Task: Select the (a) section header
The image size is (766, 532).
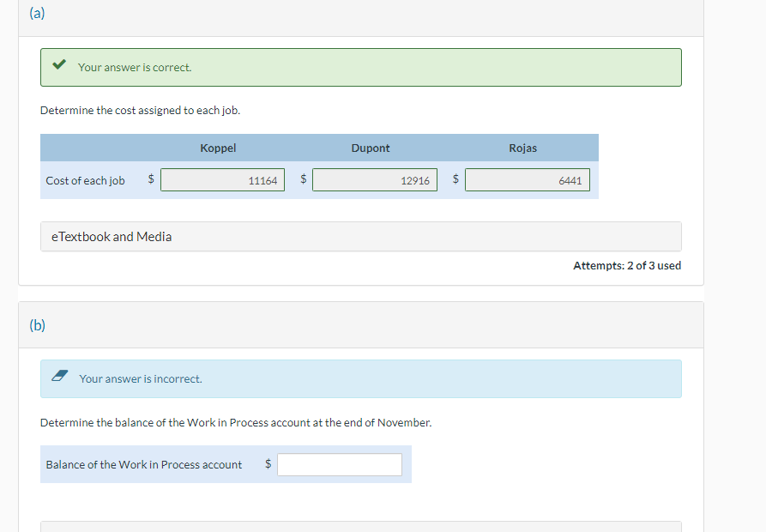Action: [37, 13]
